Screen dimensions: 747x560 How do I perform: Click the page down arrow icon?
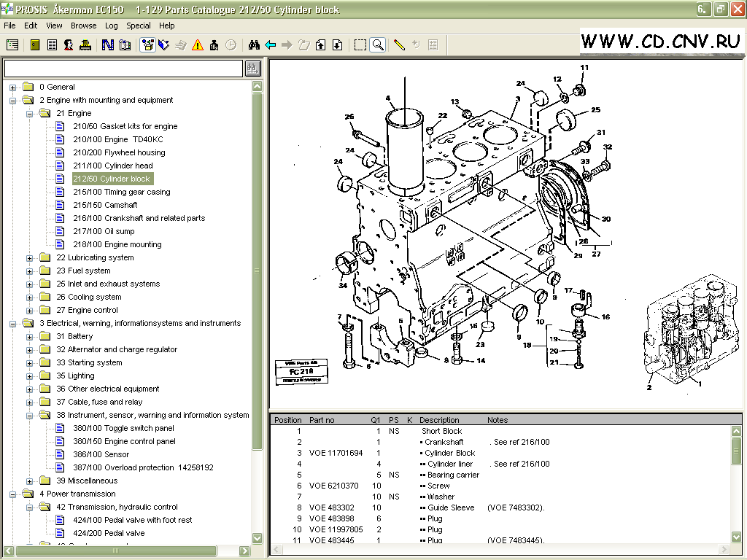[x=337, y=45]
